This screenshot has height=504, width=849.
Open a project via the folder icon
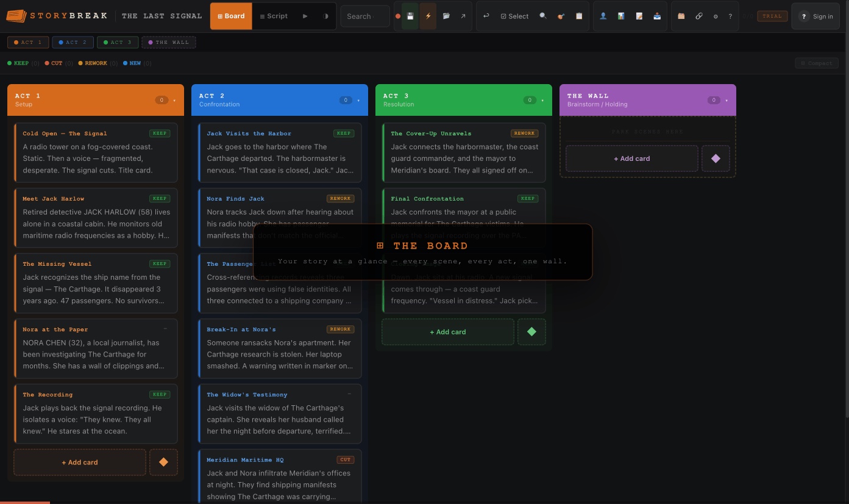click(x=447, y=16)
